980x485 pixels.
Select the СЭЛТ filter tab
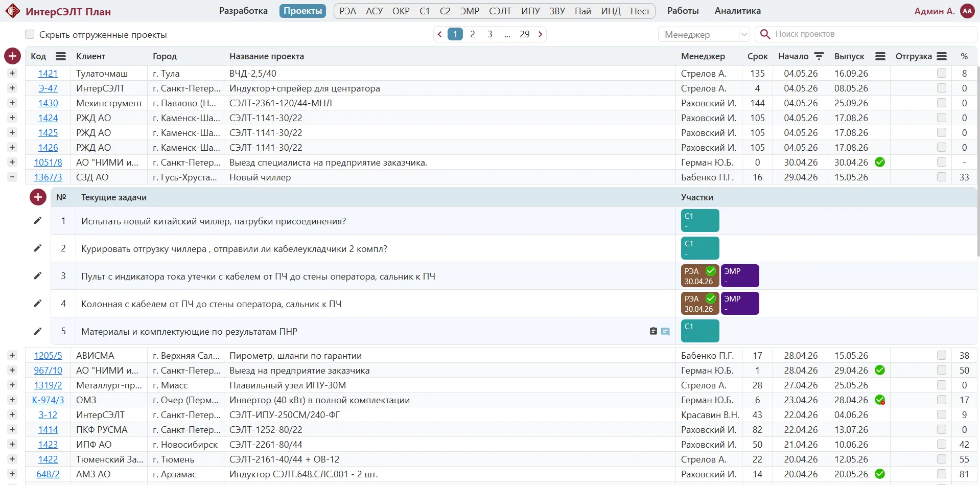point(500,11)
